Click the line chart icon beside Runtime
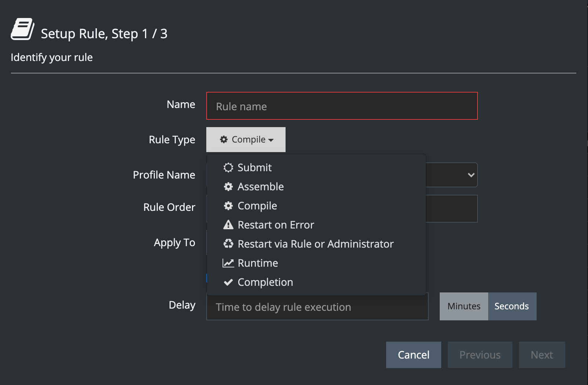This screenshot has width=588, height=385. [x=228, y=263]
